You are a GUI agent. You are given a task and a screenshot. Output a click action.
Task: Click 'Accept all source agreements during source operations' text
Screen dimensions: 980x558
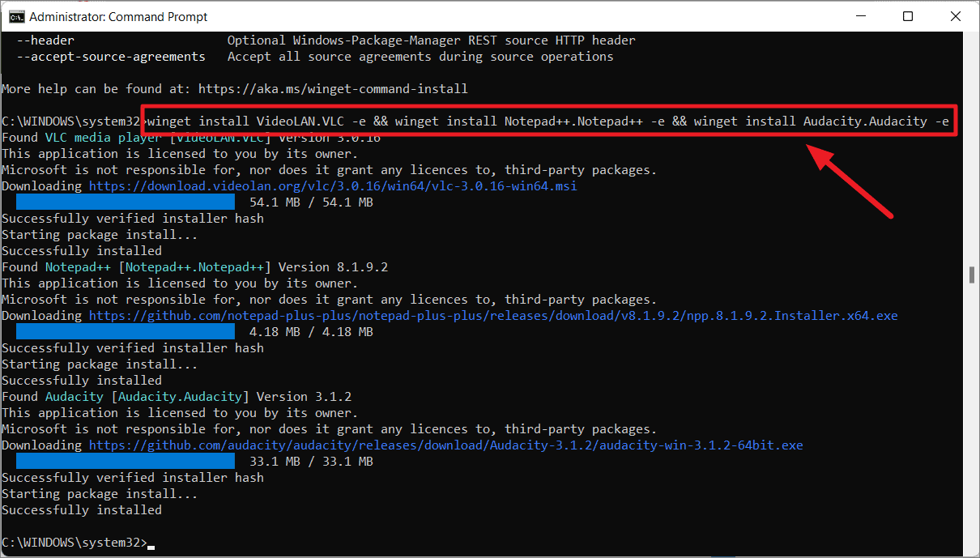[420, 57]
